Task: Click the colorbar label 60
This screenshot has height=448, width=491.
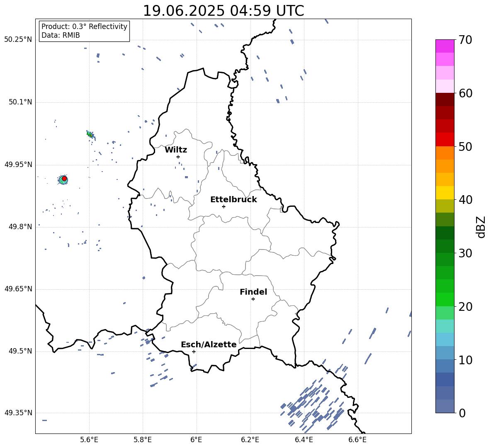Action: (x=465, y=93)
